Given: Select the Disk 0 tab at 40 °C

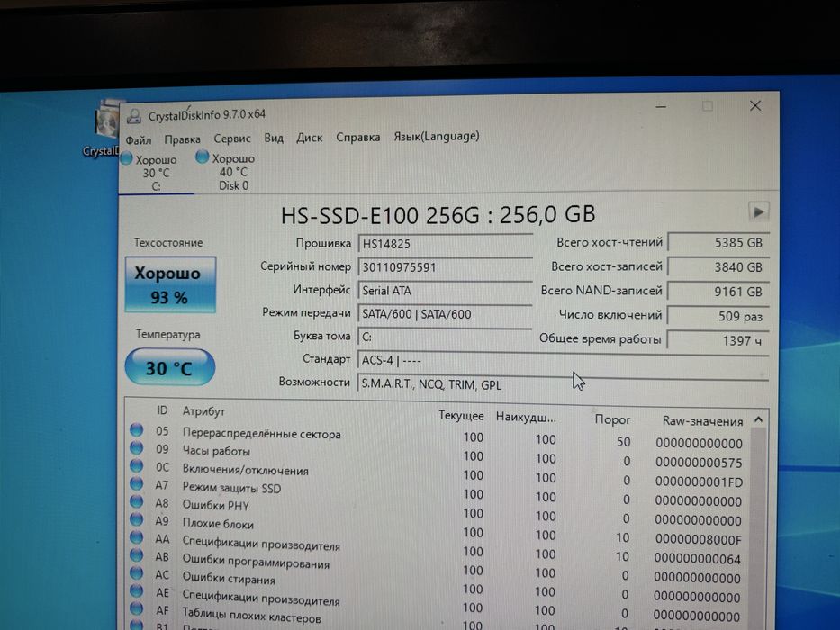Looking at the screenshot, I should [x=232, y=172].
